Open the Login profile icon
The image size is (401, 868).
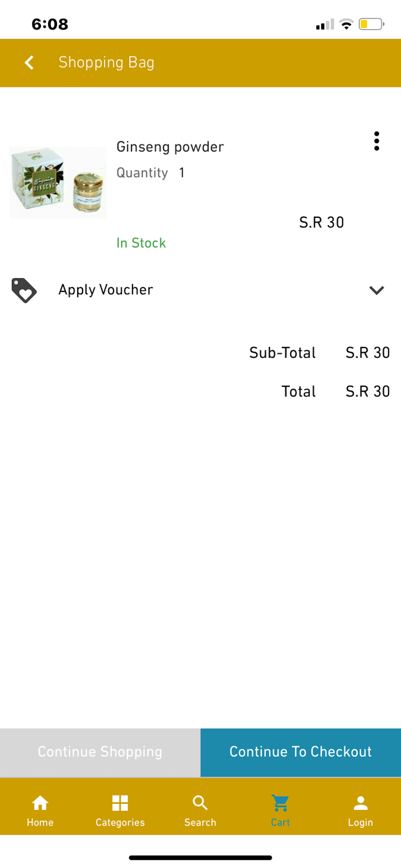tap(360, 803)
